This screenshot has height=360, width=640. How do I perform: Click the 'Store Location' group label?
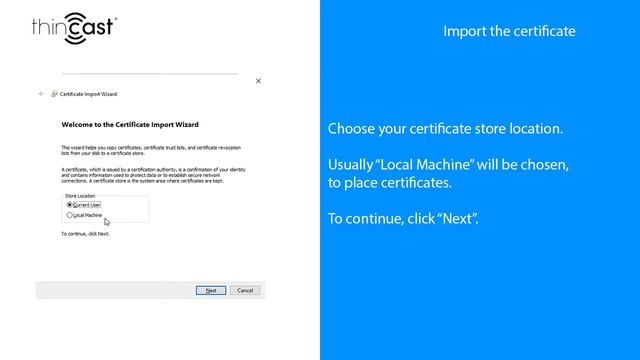80,196
